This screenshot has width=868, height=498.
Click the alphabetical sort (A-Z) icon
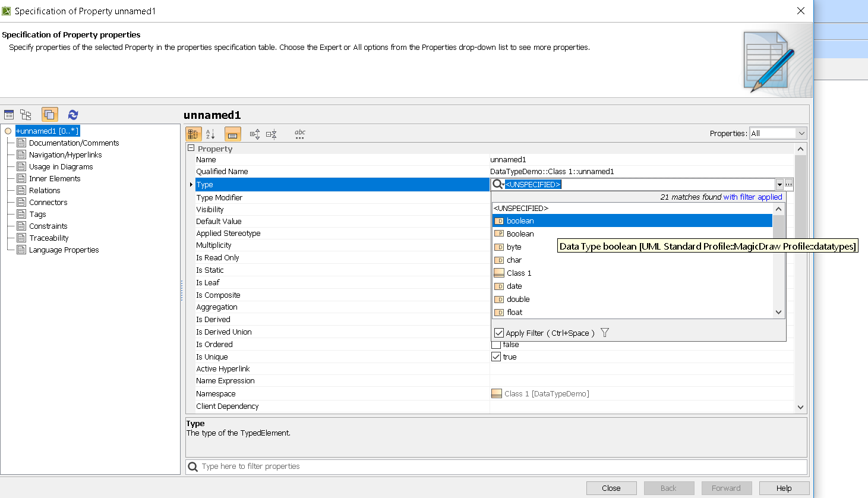click(210, 134)
